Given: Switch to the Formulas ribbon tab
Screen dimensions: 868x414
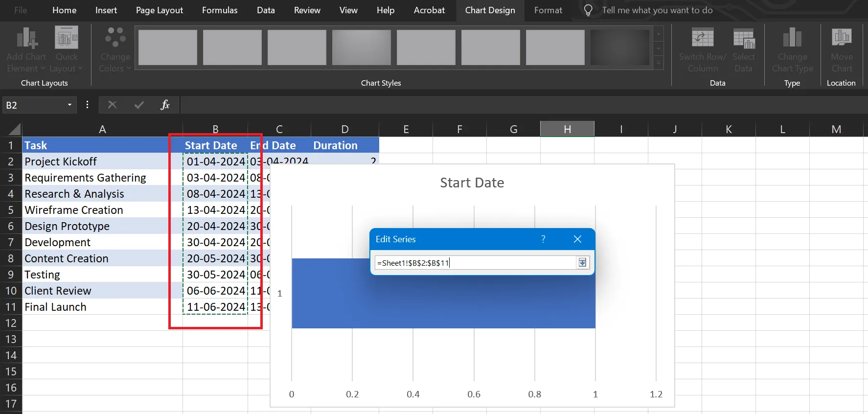Looking at the screenshot, I should coord(220,10).
